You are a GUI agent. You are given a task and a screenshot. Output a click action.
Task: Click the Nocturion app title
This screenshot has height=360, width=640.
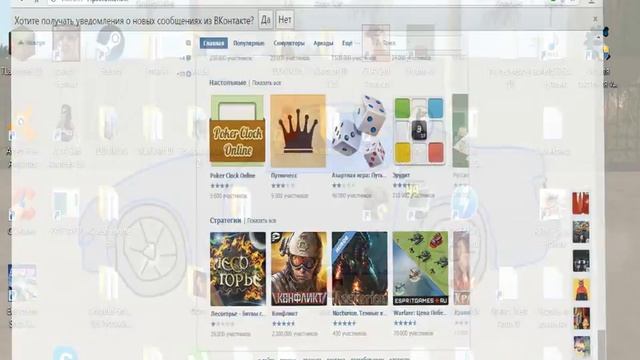coord(359,313)
